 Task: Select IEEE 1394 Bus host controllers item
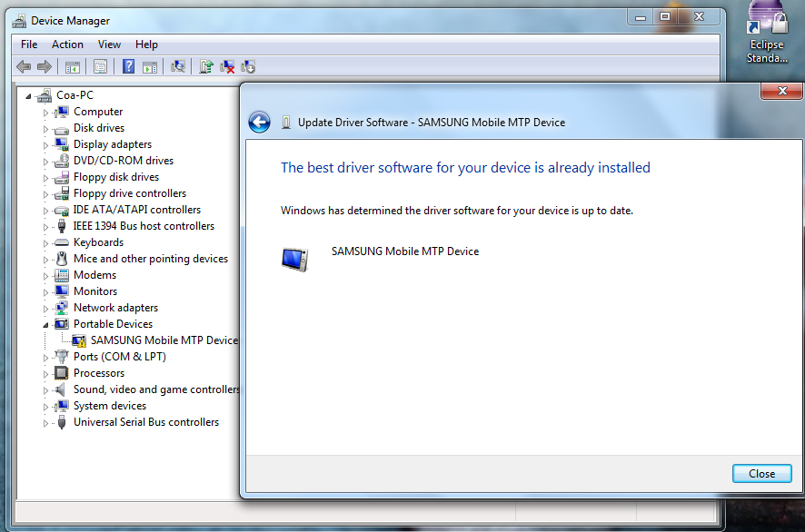pyautogui.click(x=144, y=226)
